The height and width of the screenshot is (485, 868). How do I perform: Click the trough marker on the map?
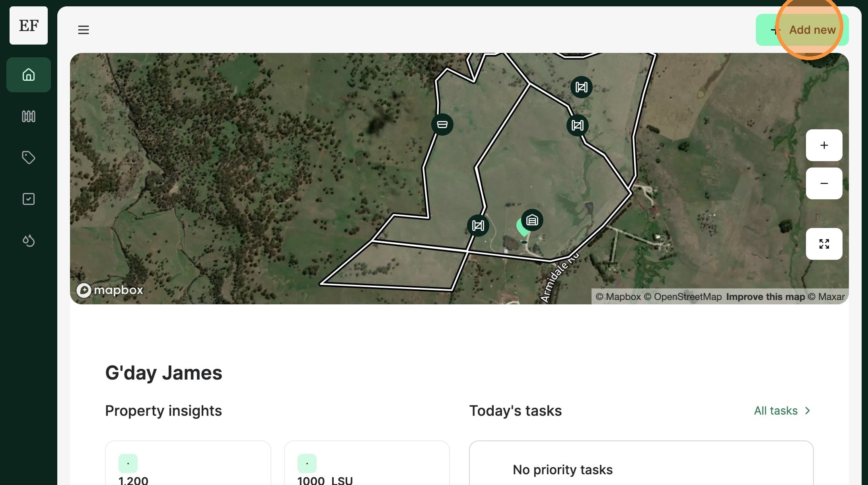[x=442, y=125]
